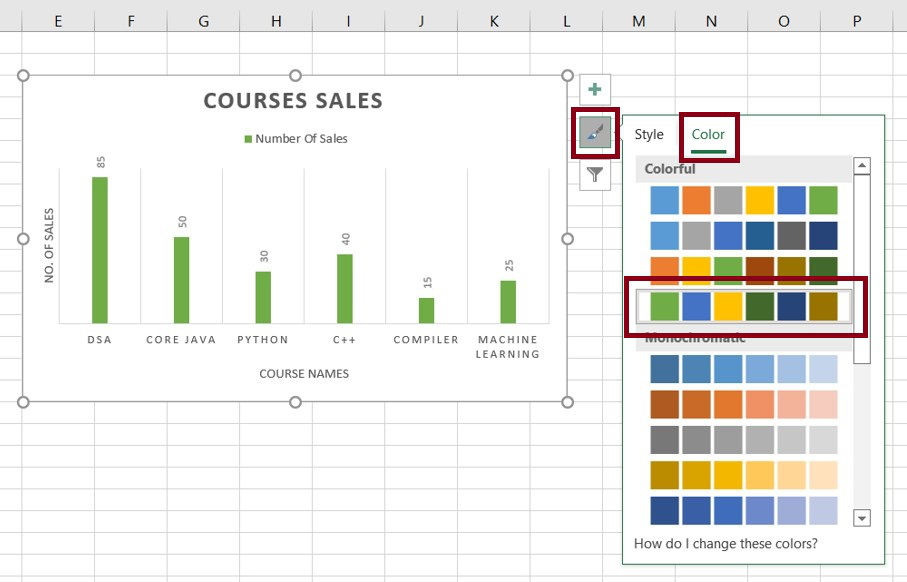The width and height of the screenshot is (907, 582).
Task: Click the chart's top-left resize handle
Action: tap(23, 76)
